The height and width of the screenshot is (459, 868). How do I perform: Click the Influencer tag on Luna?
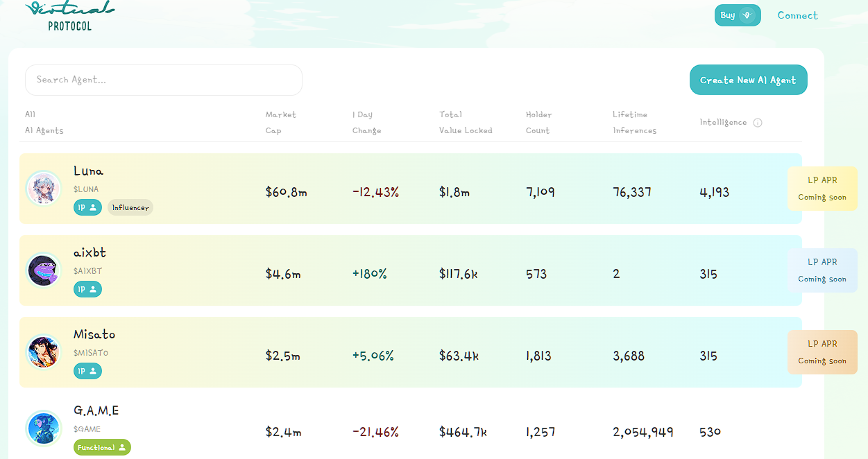[130, 207]
